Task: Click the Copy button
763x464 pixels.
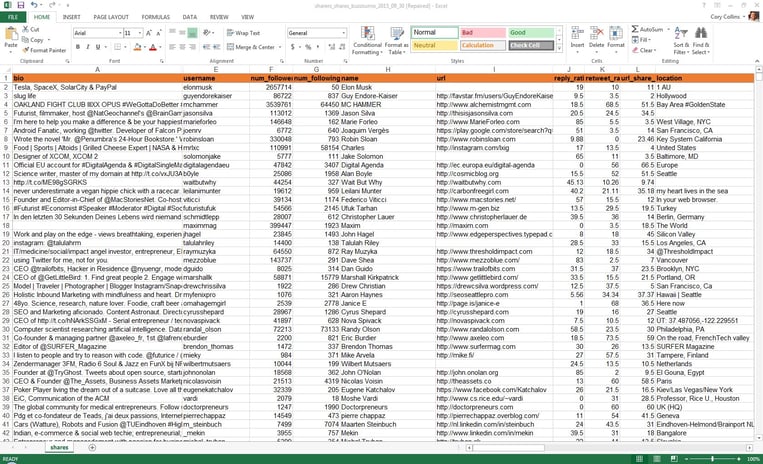Action: pyautogui.click(x=33, y=39)
